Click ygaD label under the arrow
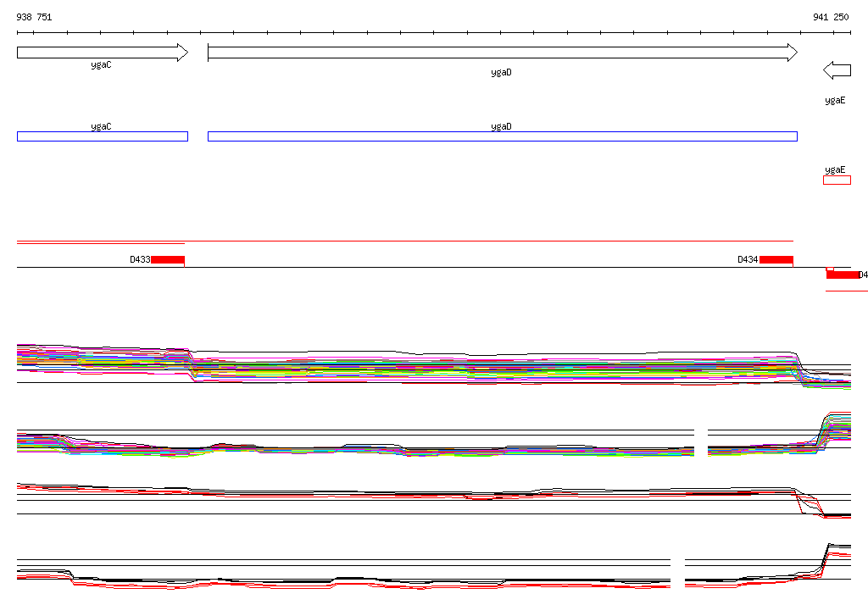 502,73
